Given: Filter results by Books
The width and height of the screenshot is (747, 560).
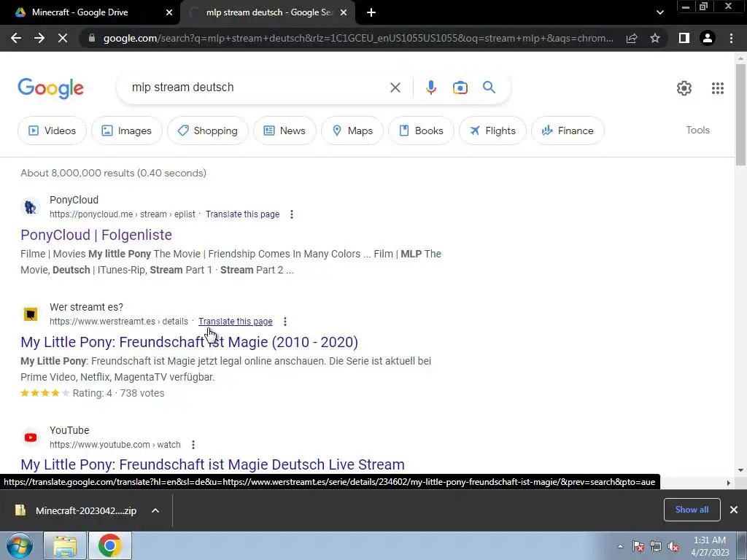Looking at the screenshot, I should (421, 131).
